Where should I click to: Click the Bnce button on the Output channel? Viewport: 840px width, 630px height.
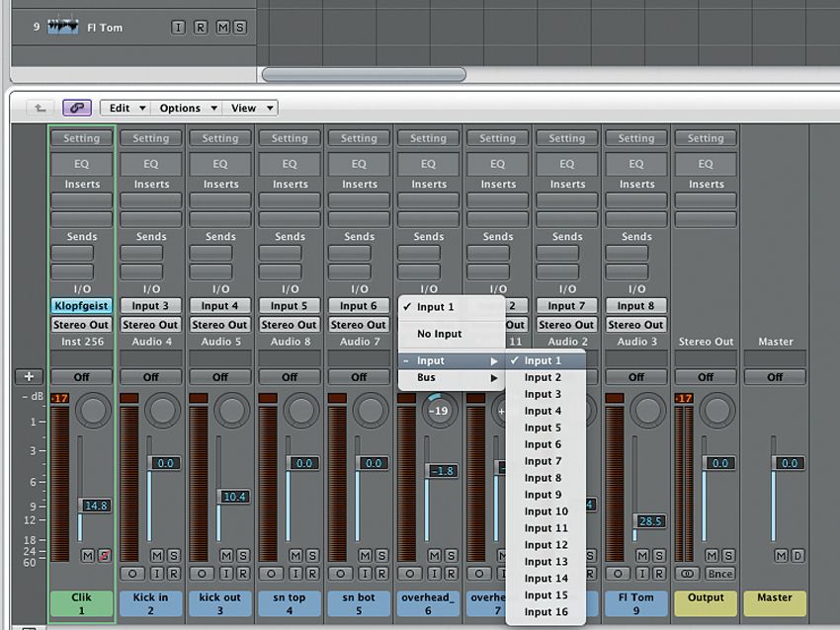720,574
